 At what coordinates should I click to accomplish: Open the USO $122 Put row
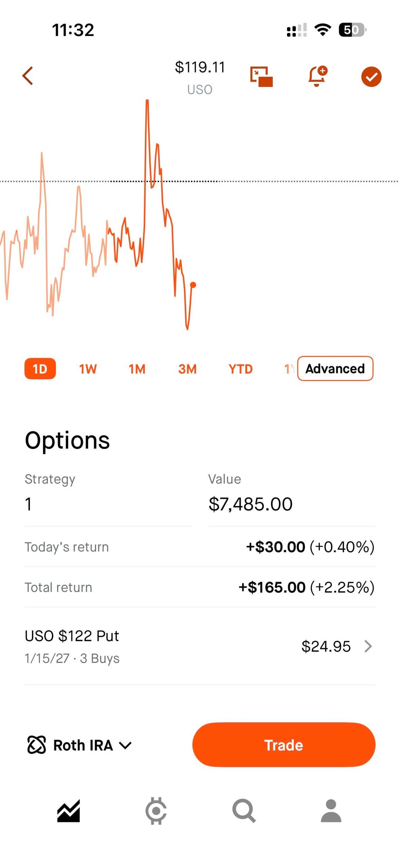click(148, 646)
